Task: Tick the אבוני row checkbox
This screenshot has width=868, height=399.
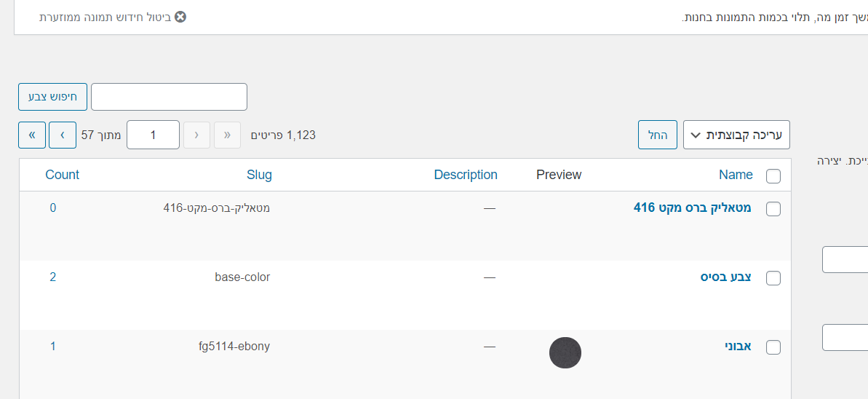Action: 773,347
